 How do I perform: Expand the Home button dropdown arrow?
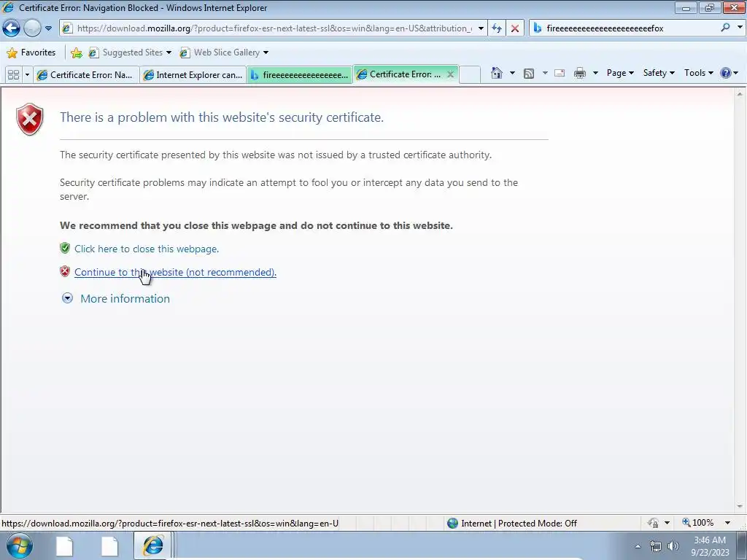tap(512, 73)
